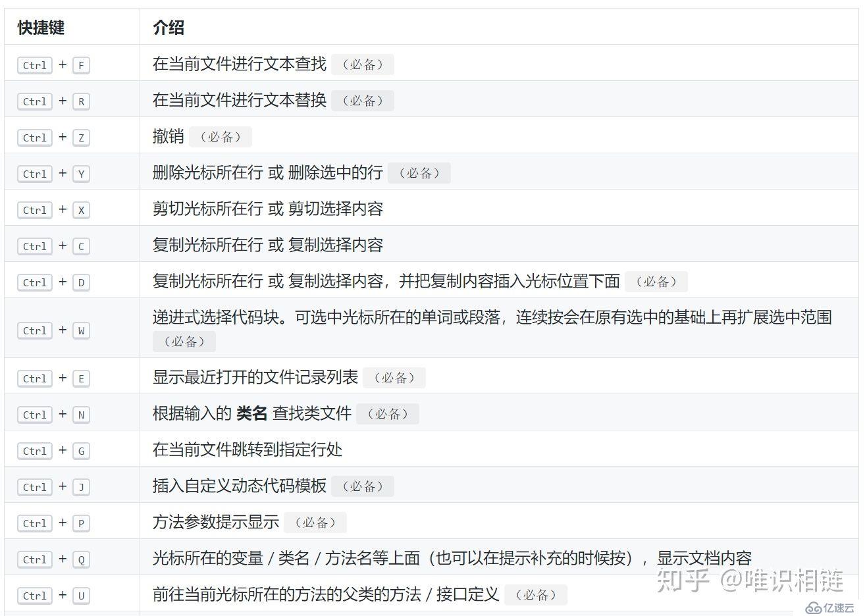Click the C keycap
This screenshot has width=865, height=616.
pyautogui.click(x=81, y=246)
